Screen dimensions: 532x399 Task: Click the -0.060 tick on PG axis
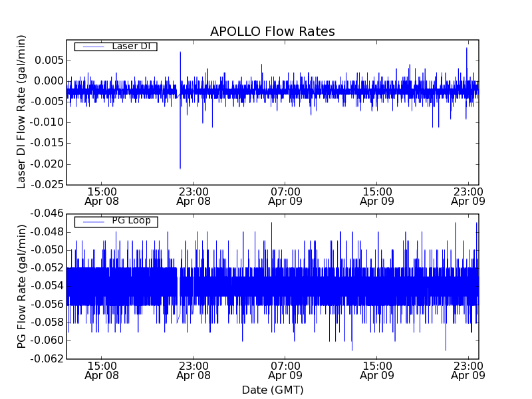47,340
